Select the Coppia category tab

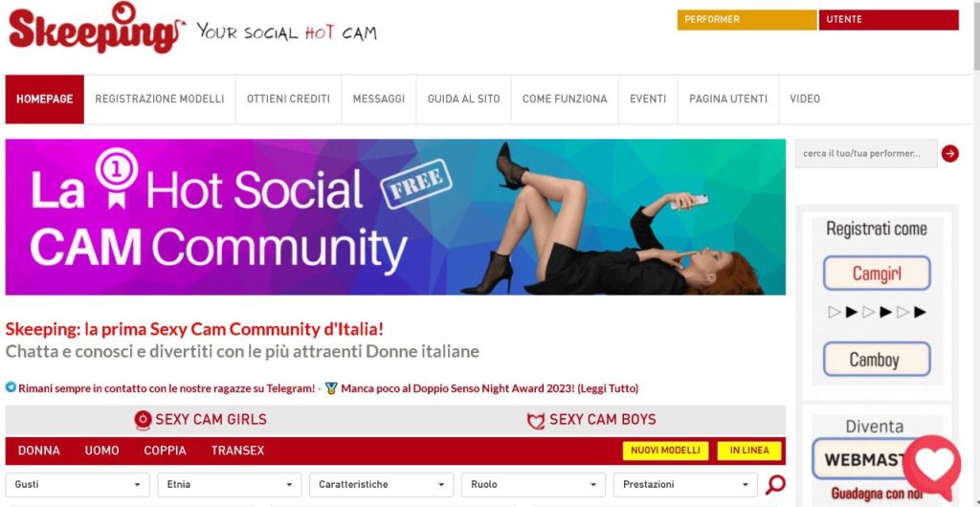165,451
